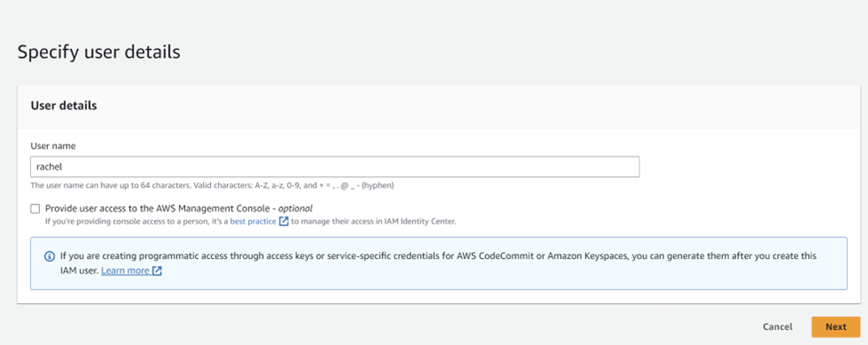Image resolution: width=868 pixels, height=345 pixels.
Task: Focus the User name field containing rachel
Action: (x=335, y=166)
